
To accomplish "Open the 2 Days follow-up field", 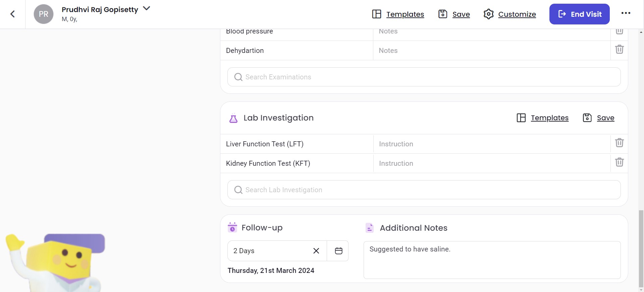I will point(268,251).
